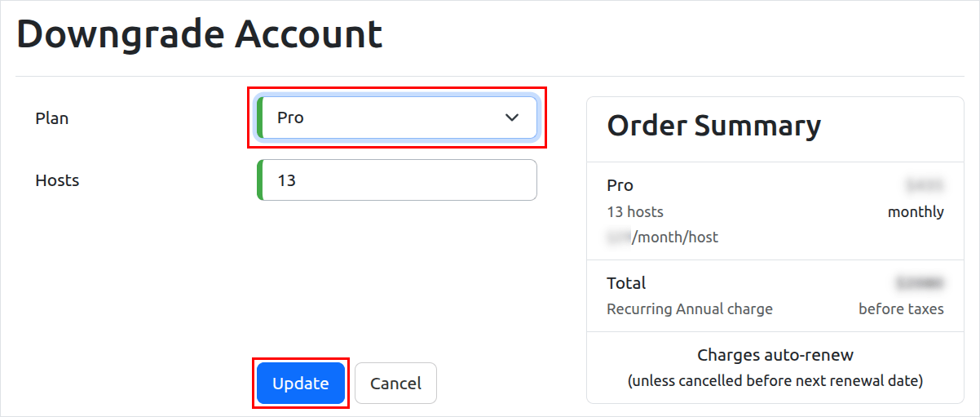Click the Recurring Annual charge text
Screen dimensions: 980x417
(x=690, y=309)
